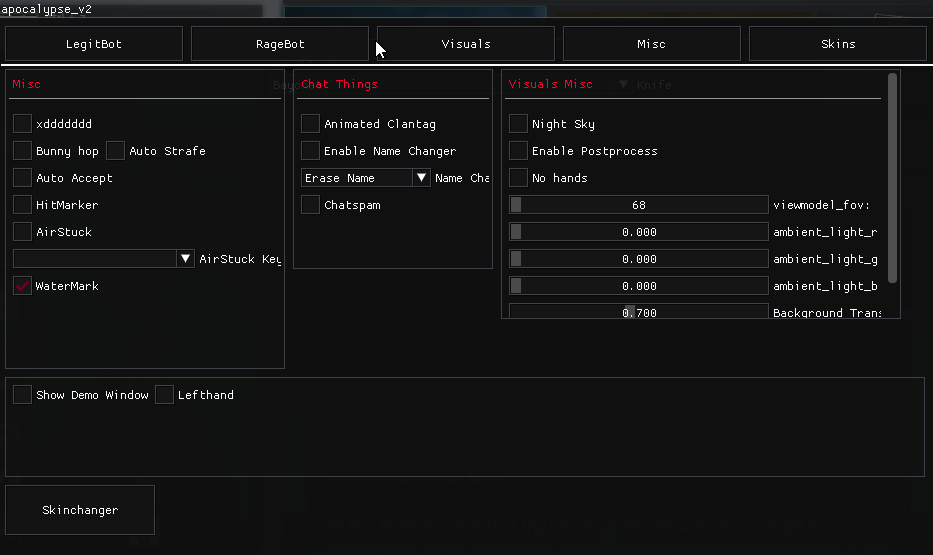Screen dimensions: 933x555
Task: Adjust the ambient_light_r slider
Action: (638, 231)
